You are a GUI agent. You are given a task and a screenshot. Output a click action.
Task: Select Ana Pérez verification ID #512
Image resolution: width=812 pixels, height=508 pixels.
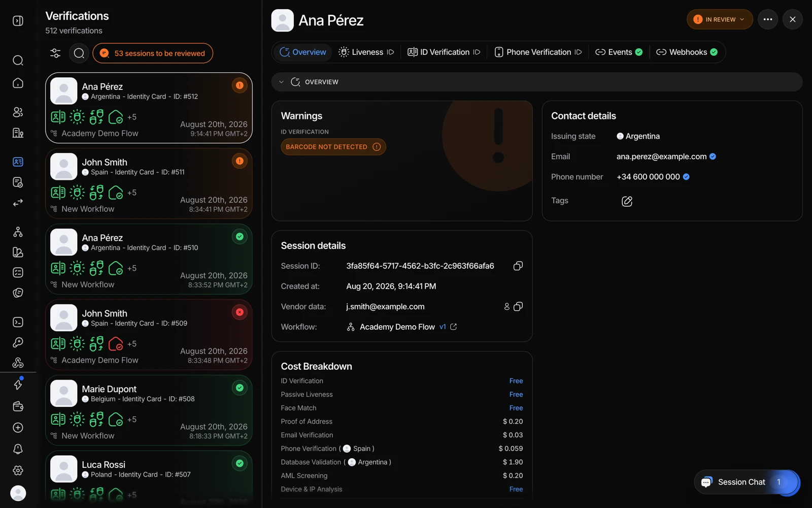point(149,108)
